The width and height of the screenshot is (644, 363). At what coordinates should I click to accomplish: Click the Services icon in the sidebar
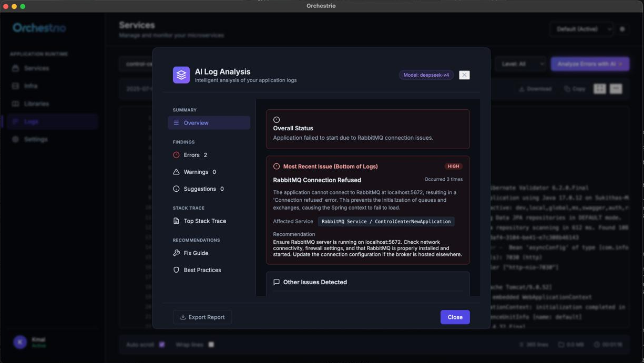(15, 68)
